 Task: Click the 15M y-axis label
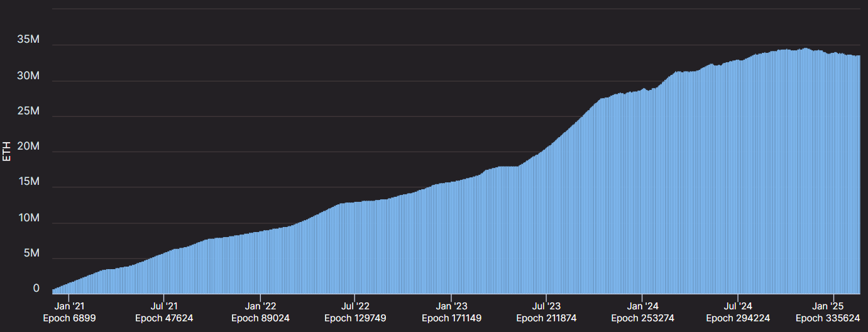pyautogui.click(x=30, y=182)
